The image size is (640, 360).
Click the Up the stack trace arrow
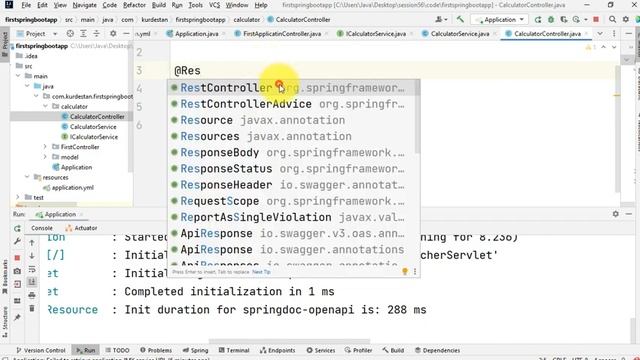tap(32, 243)
